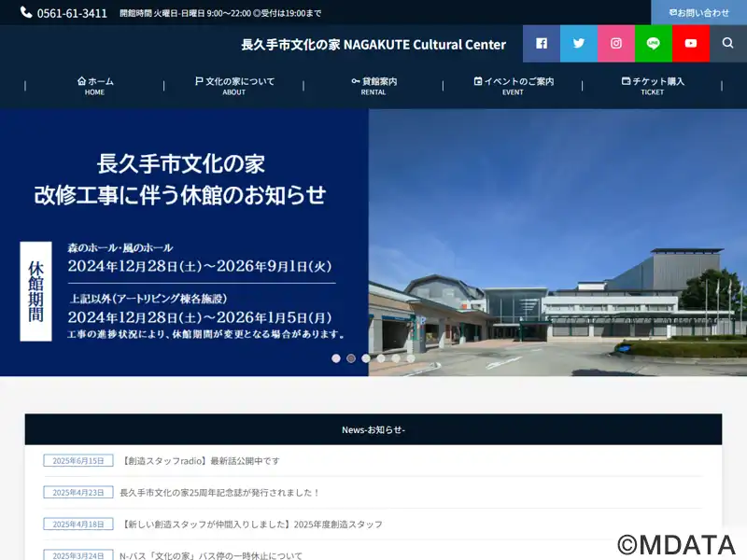Viewport: 747px width, 560px height.
Task: Click date tag 2025年4月18日
Action: click(78, 525)
